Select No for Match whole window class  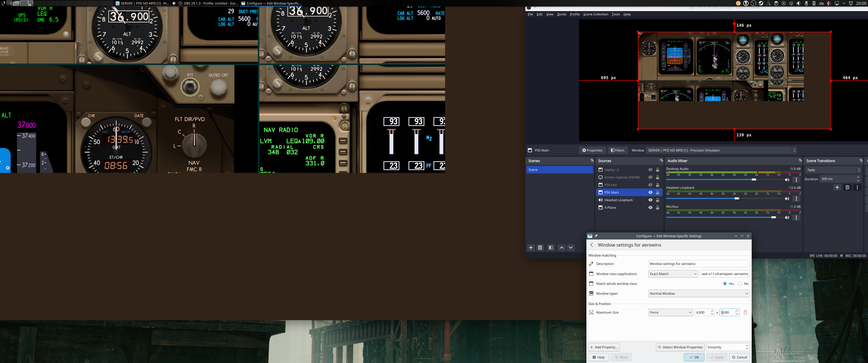point(740,284)
